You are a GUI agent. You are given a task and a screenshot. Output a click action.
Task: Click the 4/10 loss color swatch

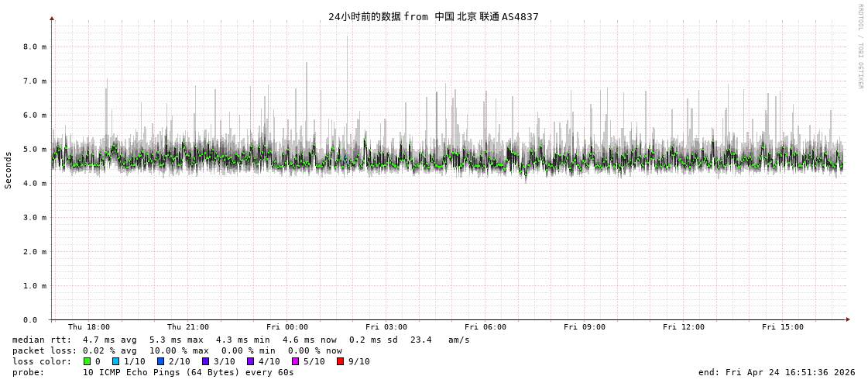tap(250, 361)
